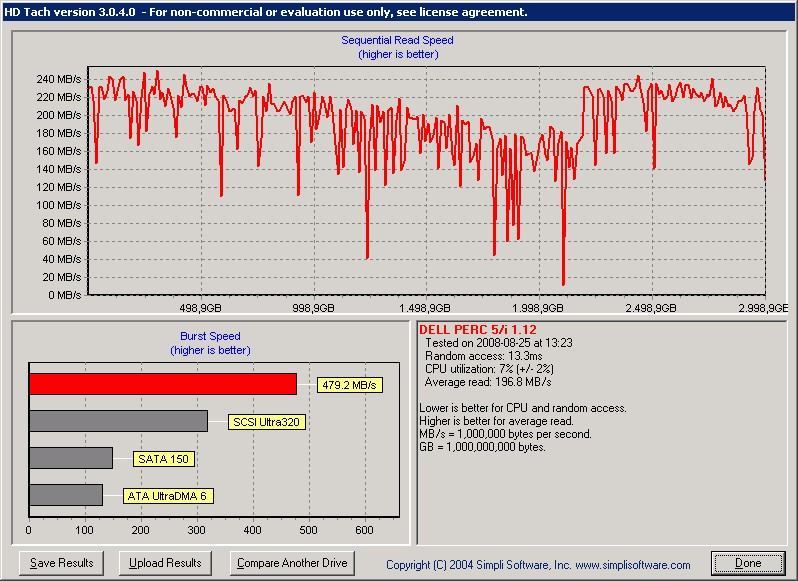Click the Sequential Read Speed title
Image resolution: width=798 pixels, height=581 pixels.
pyautogui.click(x=397, y=40)
